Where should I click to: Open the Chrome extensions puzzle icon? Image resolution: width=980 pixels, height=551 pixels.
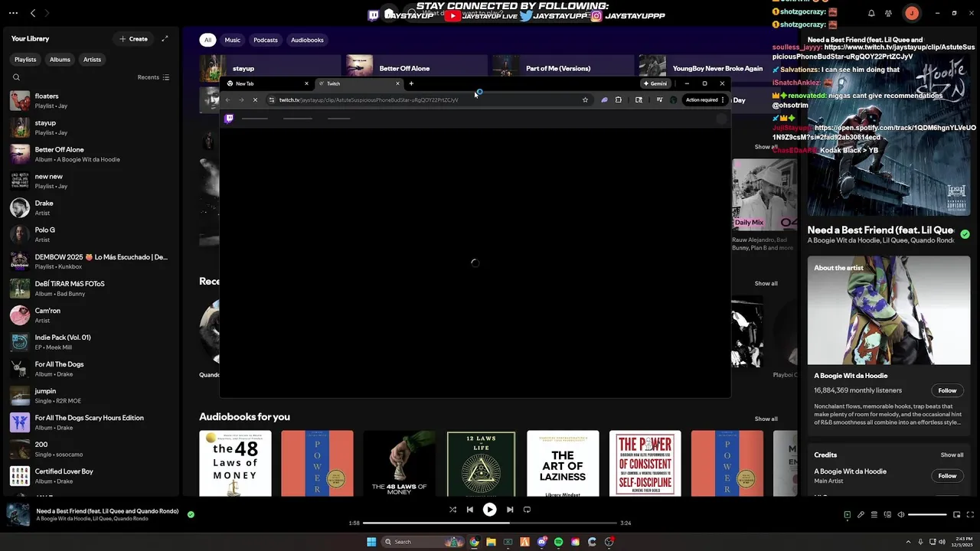click(619, 99)
